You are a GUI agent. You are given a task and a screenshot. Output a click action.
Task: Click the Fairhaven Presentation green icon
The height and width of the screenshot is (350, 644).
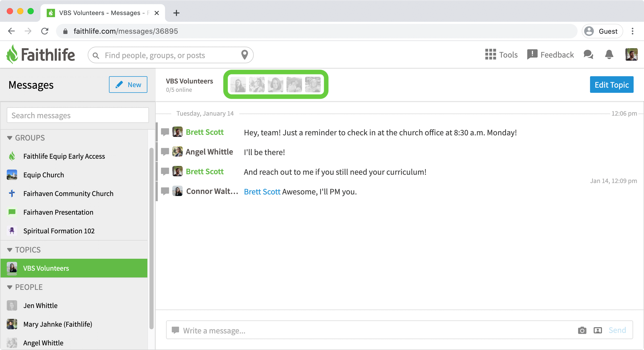click(12, 212)
